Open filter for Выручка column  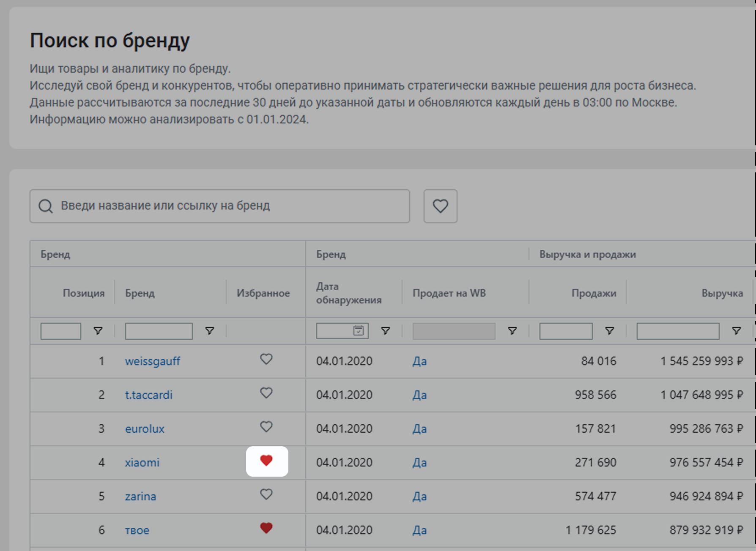tap(737, 331)
